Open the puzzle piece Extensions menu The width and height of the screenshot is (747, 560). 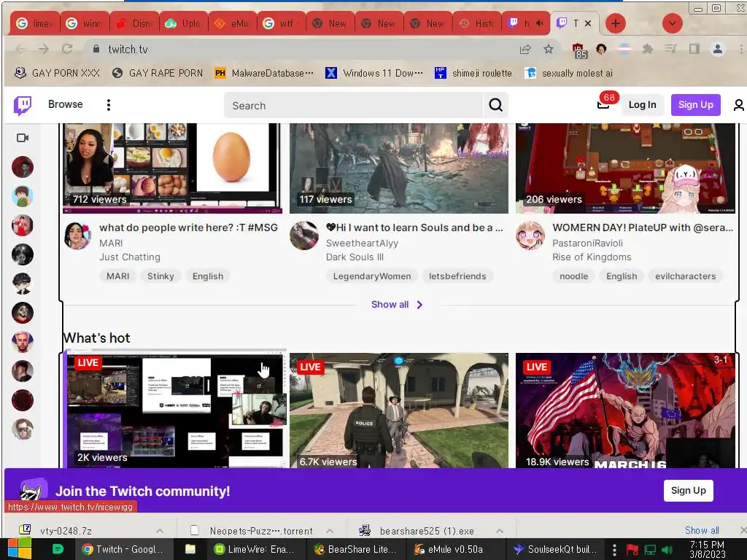pos(648,49)
